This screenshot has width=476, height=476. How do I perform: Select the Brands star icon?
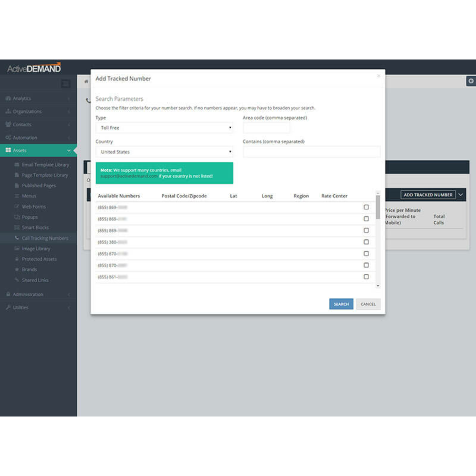17,269
